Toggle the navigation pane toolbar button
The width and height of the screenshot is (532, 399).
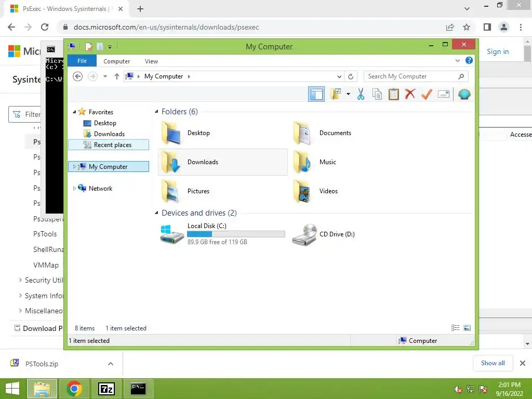[x=316, y=94]
